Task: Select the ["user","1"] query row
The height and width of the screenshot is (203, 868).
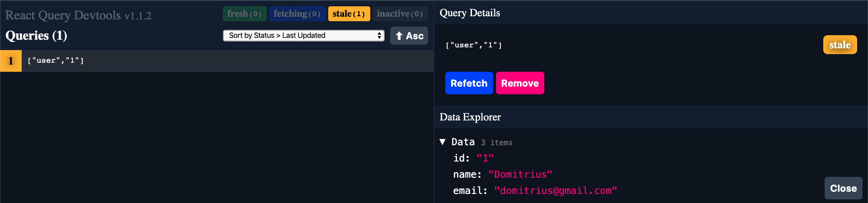Action: click(x=217, y=61)
